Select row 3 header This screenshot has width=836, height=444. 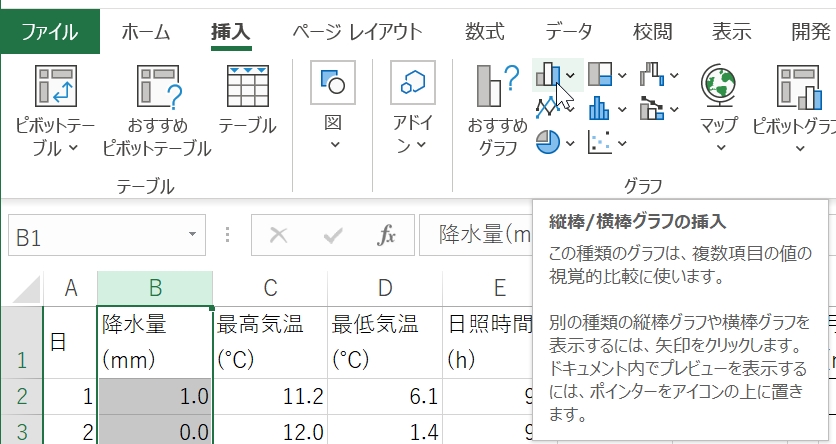point(22,431)
